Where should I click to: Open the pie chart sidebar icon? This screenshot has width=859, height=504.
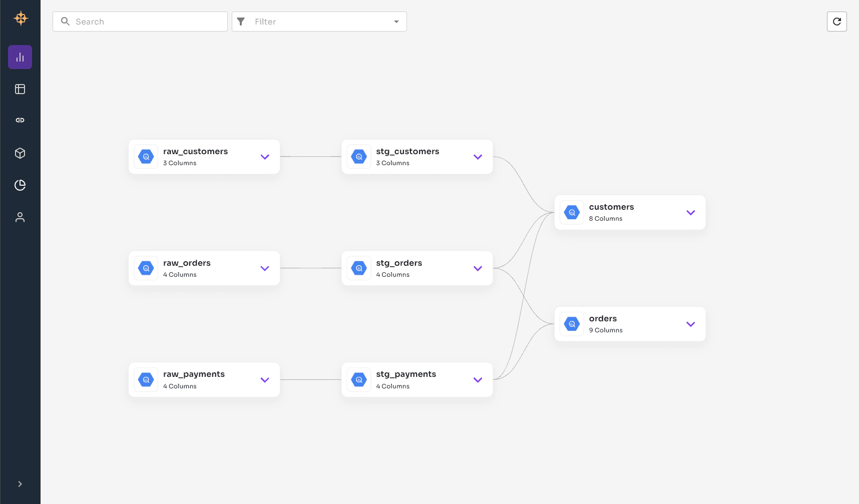tap(20, 185)
